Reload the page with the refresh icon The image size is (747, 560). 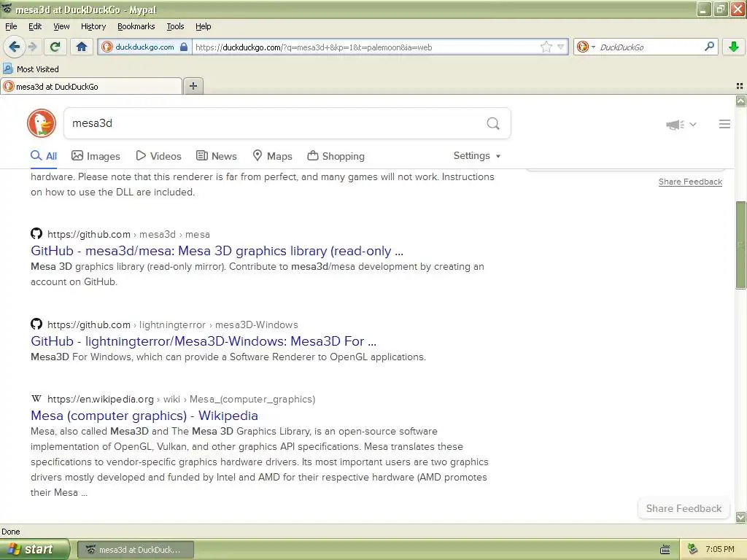(x=55, y=47)
